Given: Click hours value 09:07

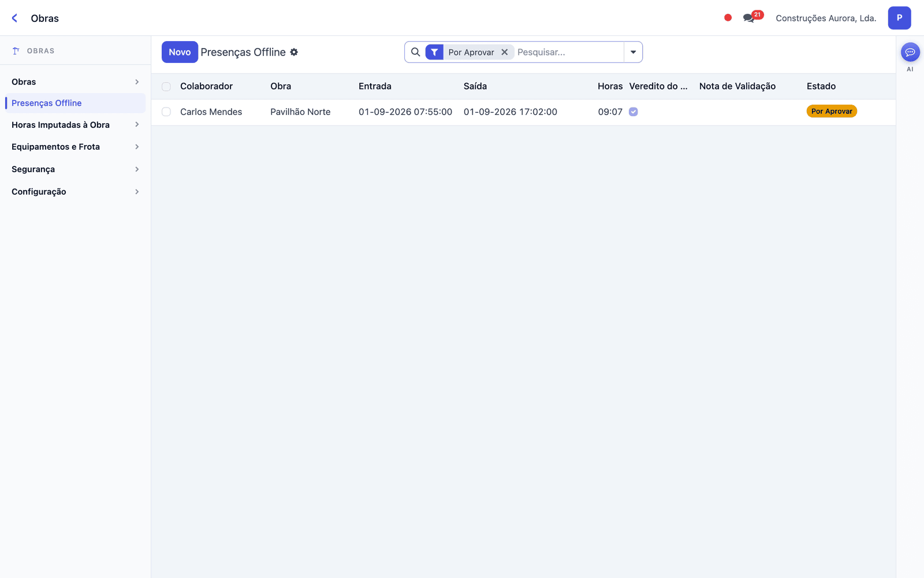Looking at the screenshot, I should 610,112.
